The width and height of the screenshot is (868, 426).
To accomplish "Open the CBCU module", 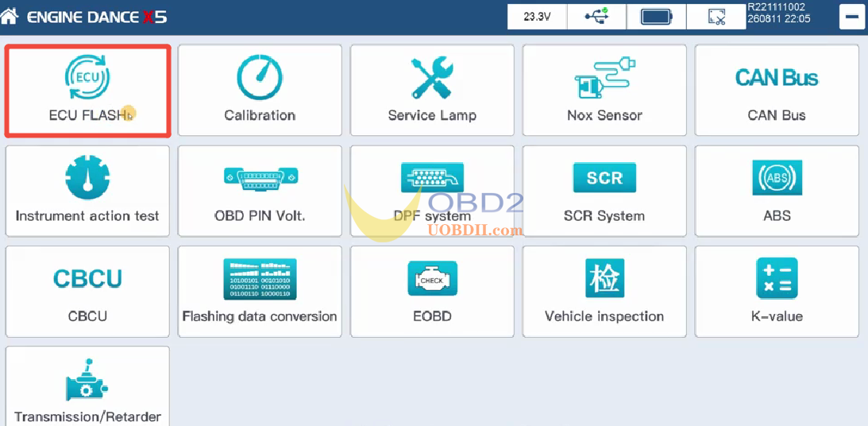I will tap(87, 292).
